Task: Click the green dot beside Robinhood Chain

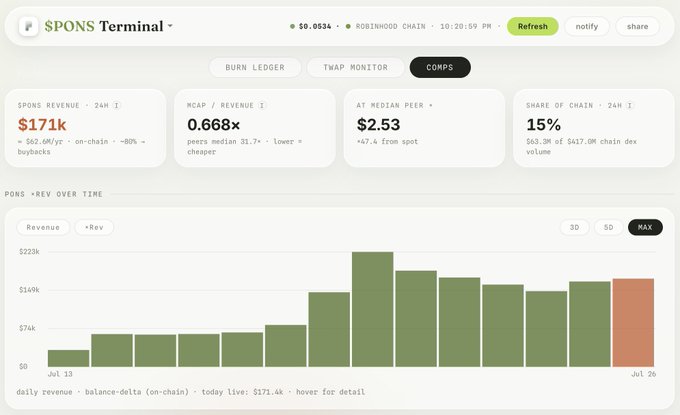Action: pyautogui.click(x=348, y=26)
